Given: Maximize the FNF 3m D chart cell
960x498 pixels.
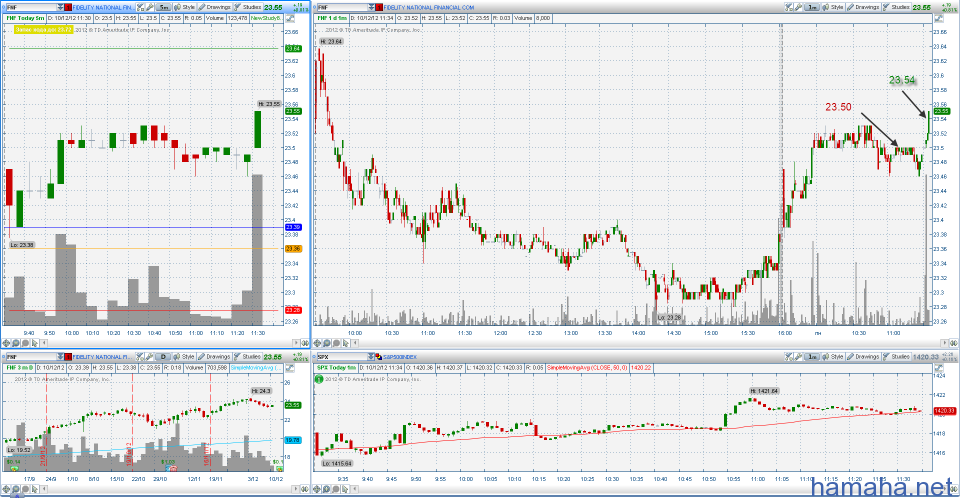Looking at the screenshot, I should [x=290, y=368].
